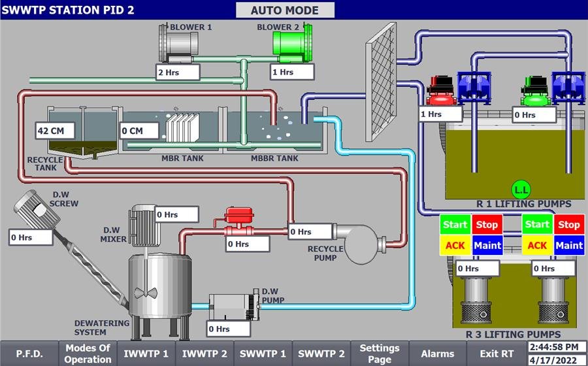The image size is (588, 366).
Task: Click the AUTO MODE indicator
Action: [285, 10]
